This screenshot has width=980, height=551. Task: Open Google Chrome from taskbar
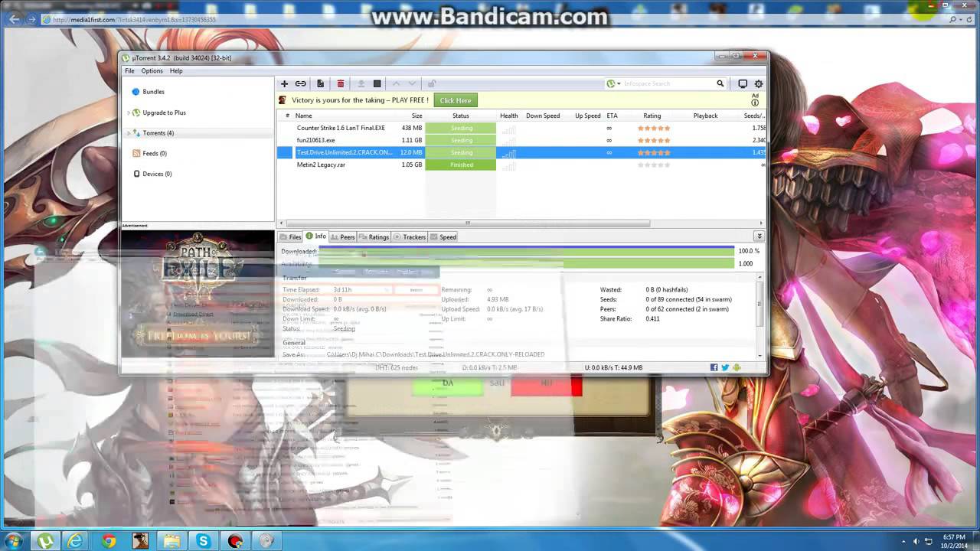click(109, 541)
